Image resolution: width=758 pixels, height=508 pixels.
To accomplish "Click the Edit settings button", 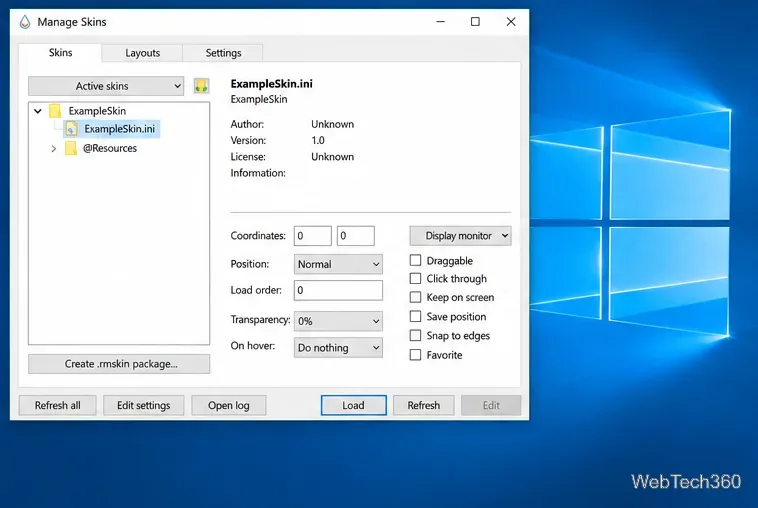I will point(144,405).
